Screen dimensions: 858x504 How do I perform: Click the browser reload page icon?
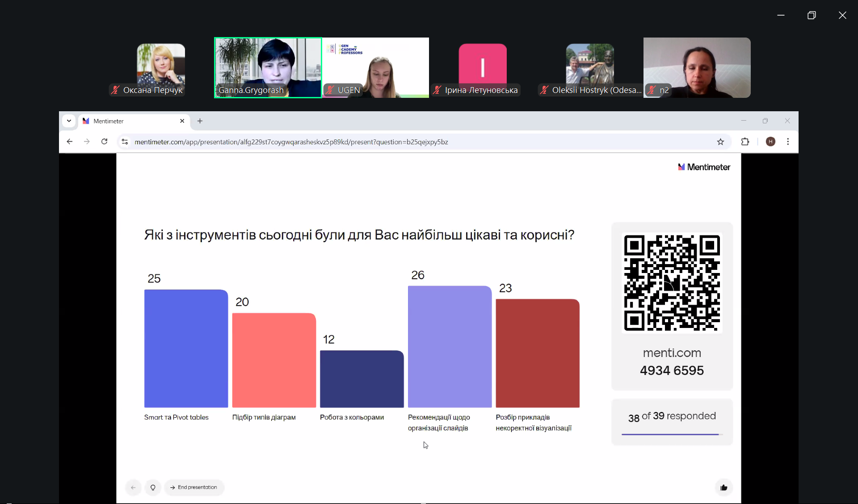click(104, 142)
